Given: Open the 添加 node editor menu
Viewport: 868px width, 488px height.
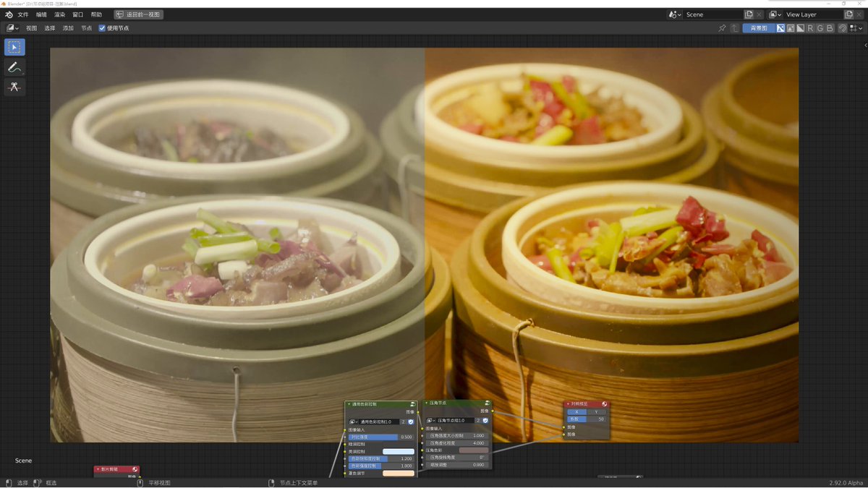Looking at the screenshot, I should click(x=68, y=28).
